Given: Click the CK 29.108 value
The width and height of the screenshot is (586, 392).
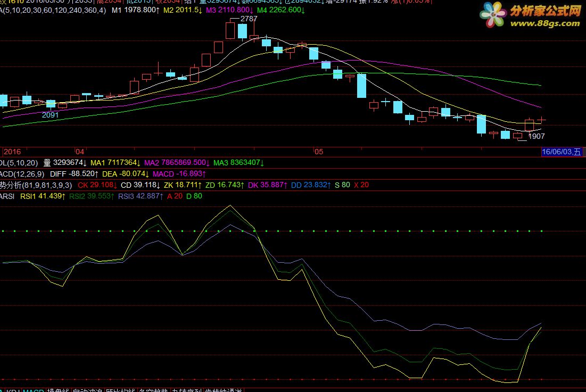Looking at the screenshot, I should coord(97,185).
